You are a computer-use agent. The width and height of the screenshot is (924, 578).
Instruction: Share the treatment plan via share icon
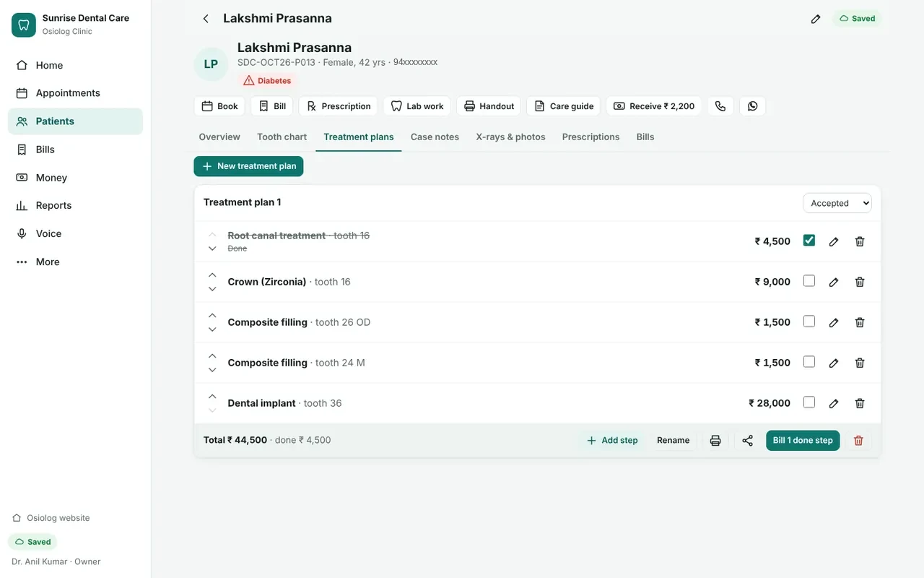click(748, 441)
